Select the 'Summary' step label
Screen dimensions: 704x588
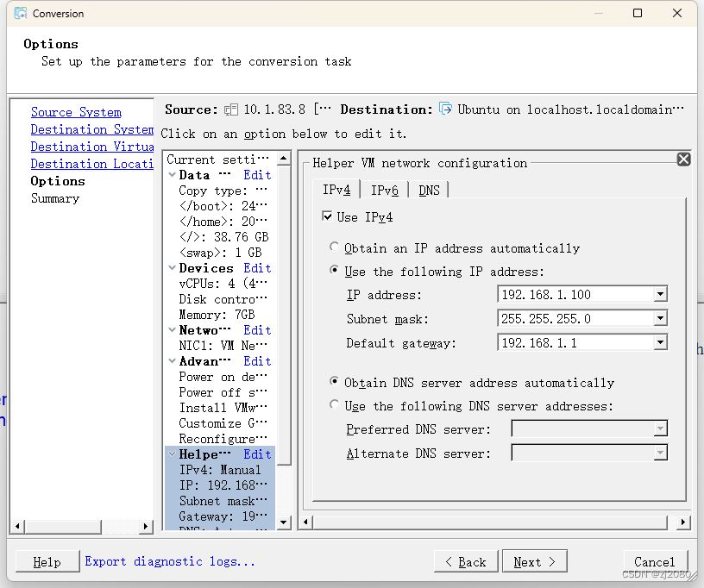click(x=55, y=198)
